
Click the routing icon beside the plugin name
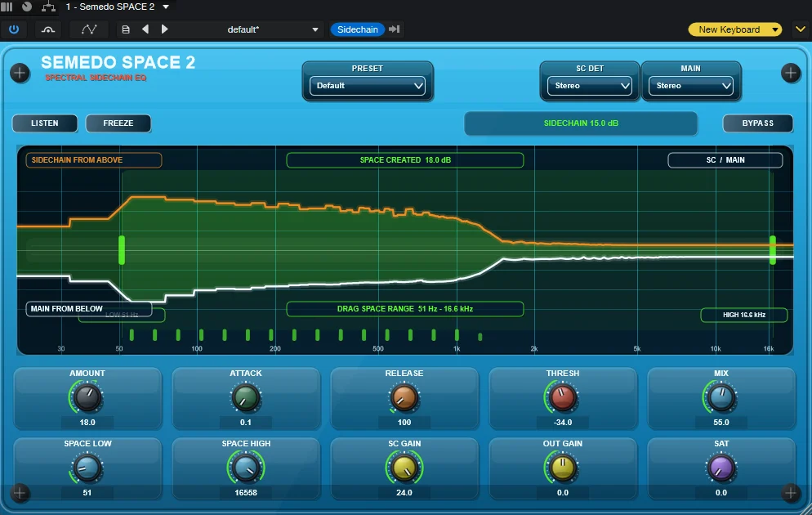48,7
